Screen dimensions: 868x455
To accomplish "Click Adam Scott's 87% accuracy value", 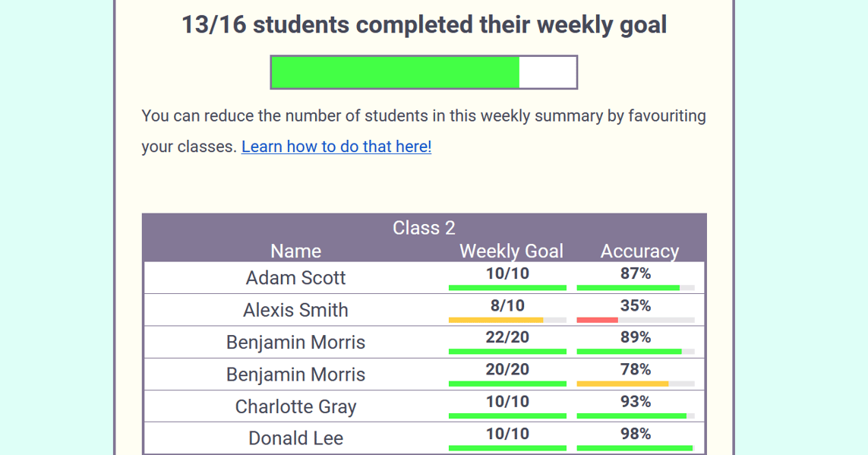I will click(x=636, y=274).
